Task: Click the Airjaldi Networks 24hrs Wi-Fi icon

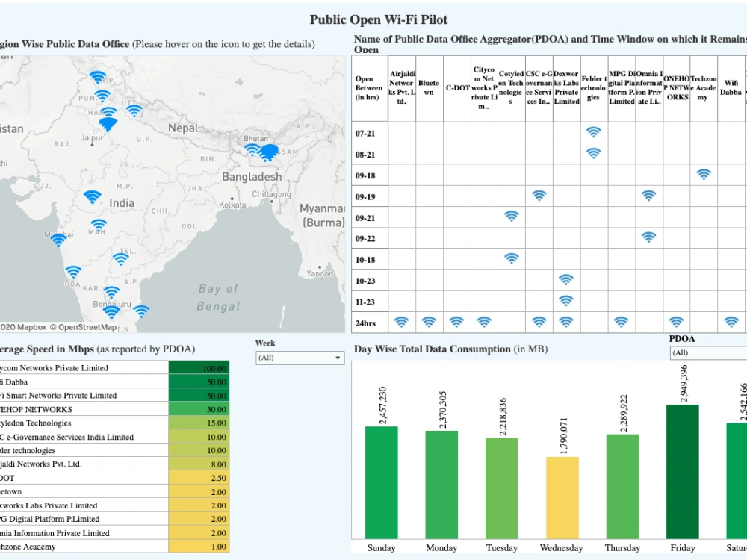Action: click(401, 322)
